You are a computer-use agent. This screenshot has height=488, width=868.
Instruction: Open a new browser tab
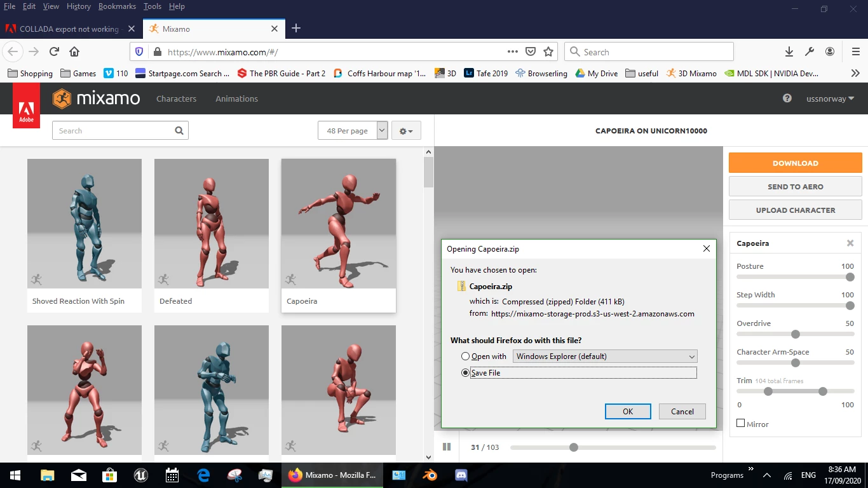coord(296,28)
